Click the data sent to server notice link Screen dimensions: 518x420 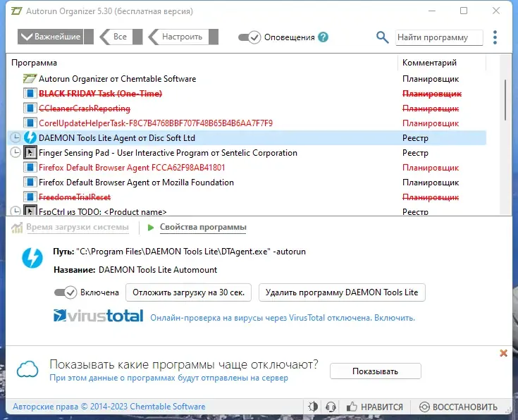(x=169, y=378)
